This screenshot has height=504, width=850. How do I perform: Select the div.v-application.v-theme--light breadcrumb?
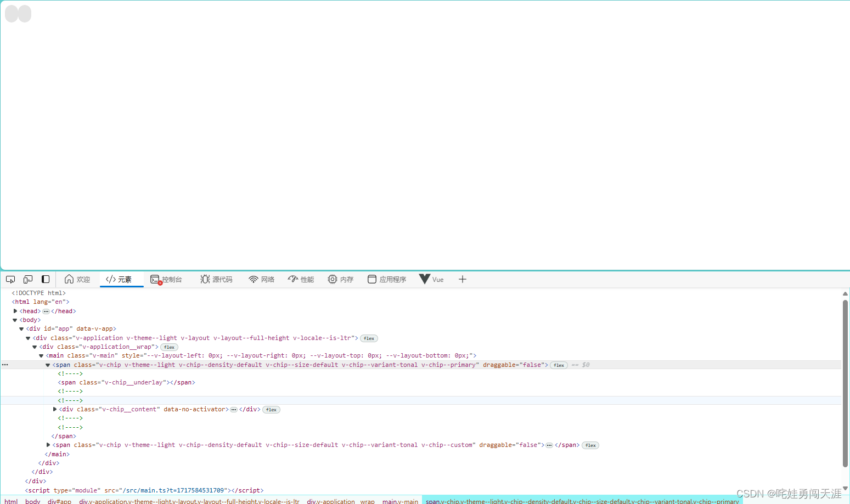189,501
